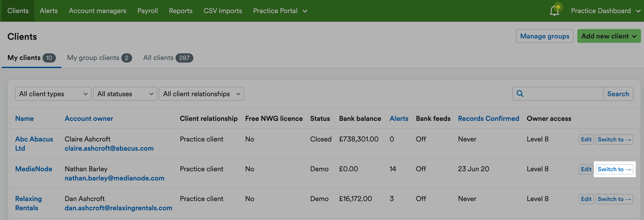This screenshot has width=644, height=220.
Task: Click Edit for MediaNode
Action: click(x=586, y=169)
